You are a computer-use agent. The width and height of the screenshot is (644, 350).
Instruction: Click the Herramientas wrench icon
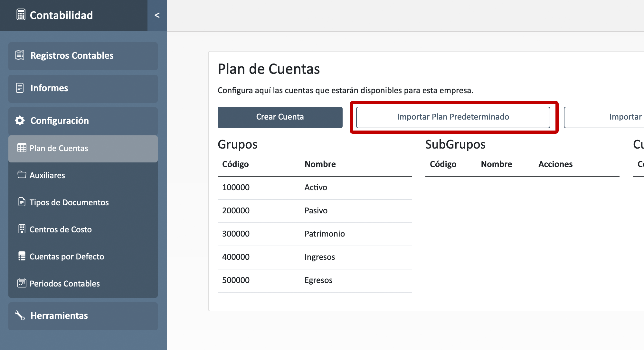pyautogui.click(x=20, y=315)
